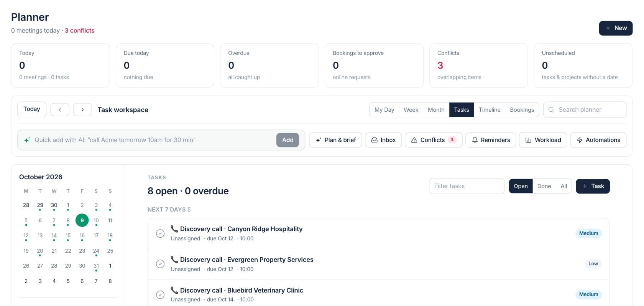Open the Bookings view tab
Screen dimensions: 644x306
(522, 110)
